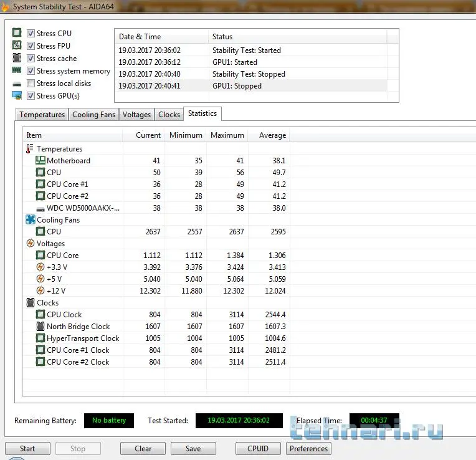Select the Voltages tab
This screenshot has width=476, height=460.
tap(136, 115)
